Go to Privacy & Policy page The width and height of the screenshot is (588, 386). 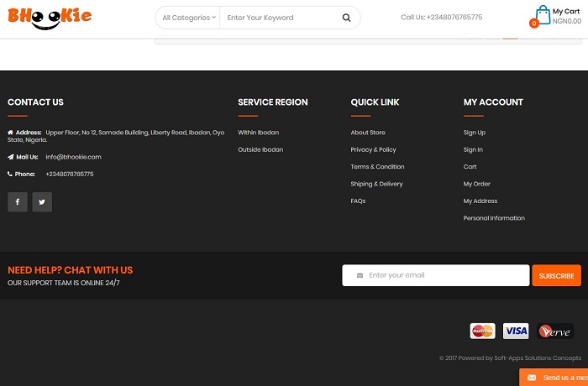(x=373, y=149)
